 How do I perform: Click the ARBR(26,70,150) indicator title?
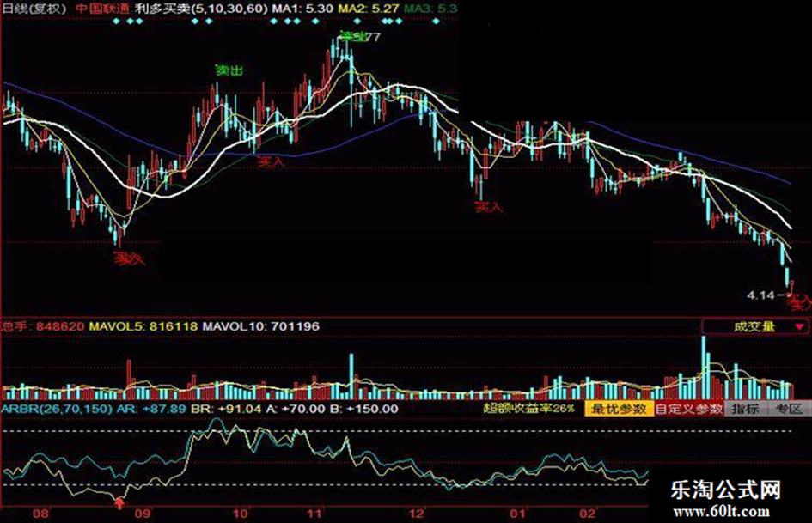pyautogui.click(x=57, y=408)
